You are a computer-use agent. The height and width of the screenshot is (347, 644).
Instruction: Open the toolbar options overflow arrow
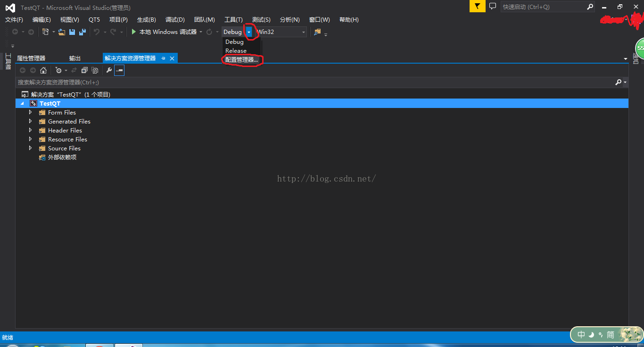325,34
